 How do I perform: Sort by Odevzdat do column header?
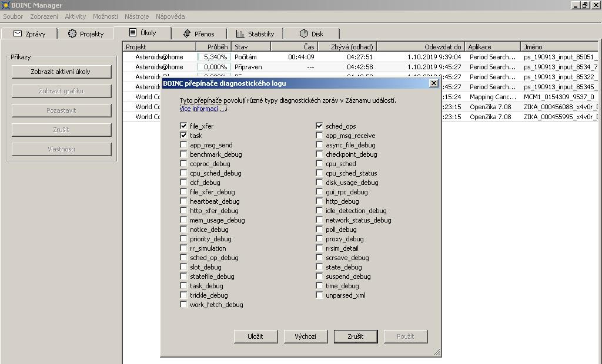[x=420, y=47]
